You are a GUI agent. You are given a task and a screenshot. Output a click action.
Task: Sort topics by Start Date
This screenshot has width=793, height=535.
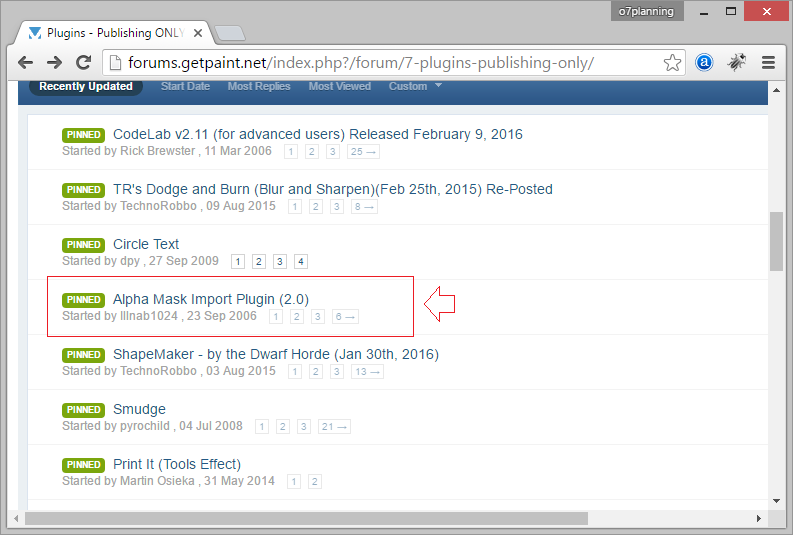click(185, 86)
